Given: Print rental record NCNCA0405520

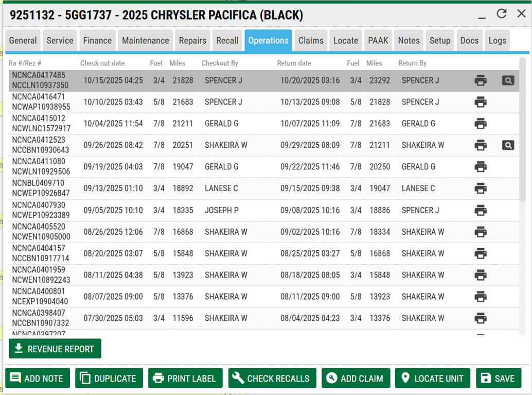Looking at the screenshot, I should click(x=481, y=232).
